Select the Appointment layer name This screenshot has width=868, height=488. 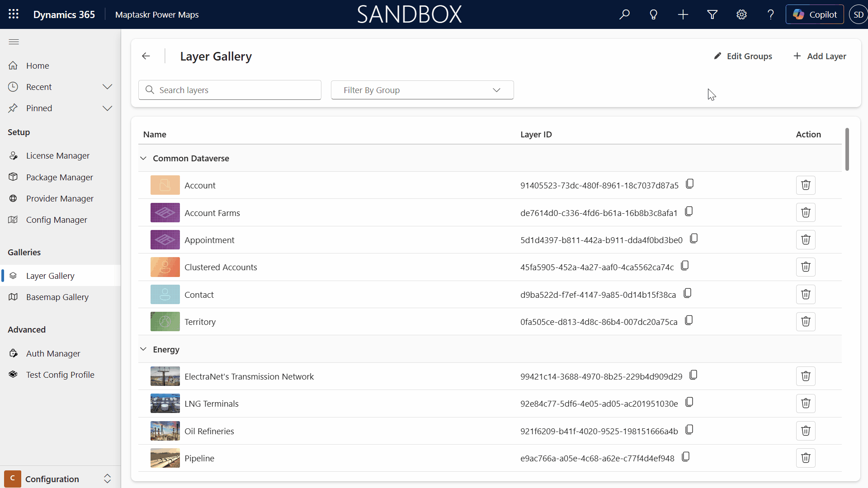209,240
